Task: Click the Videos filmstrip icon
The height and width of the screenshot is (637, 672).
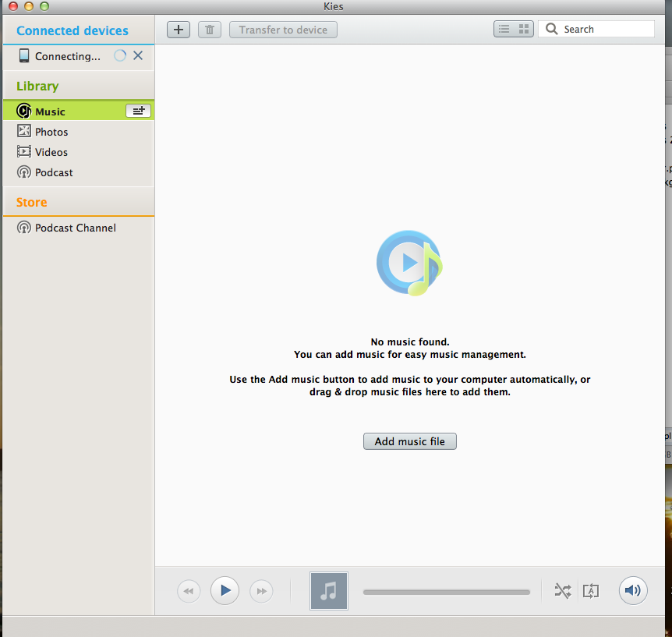Action: click(24, 151)
